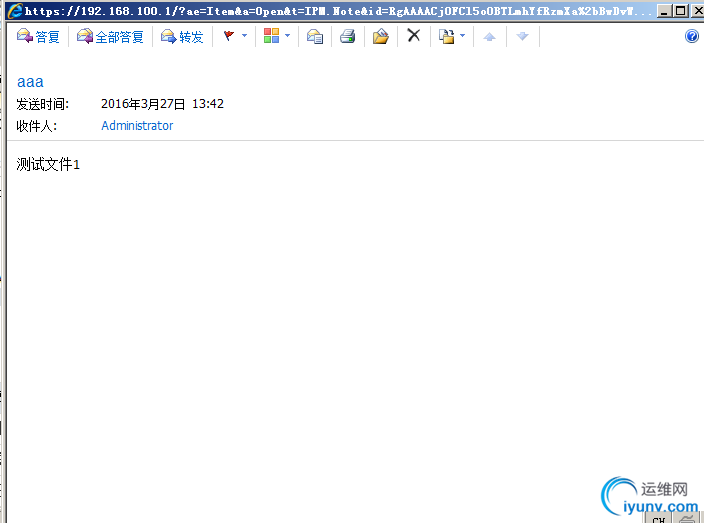The height and width of the screenshot is (523, 704).
Task: Go to next item down arrow
Action: (523, 36)
